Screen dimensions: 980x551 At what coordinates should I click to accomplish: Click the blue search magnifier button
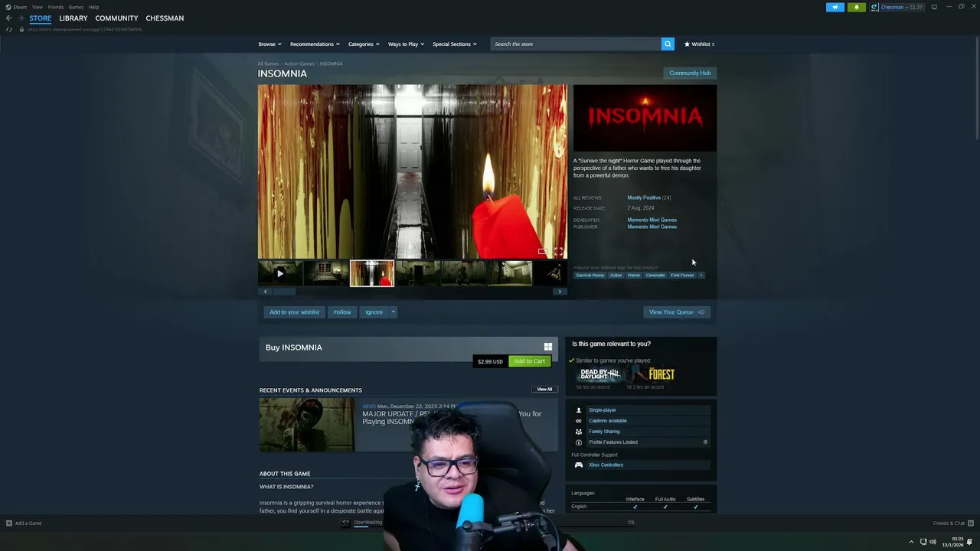click(x=668, y=44)
